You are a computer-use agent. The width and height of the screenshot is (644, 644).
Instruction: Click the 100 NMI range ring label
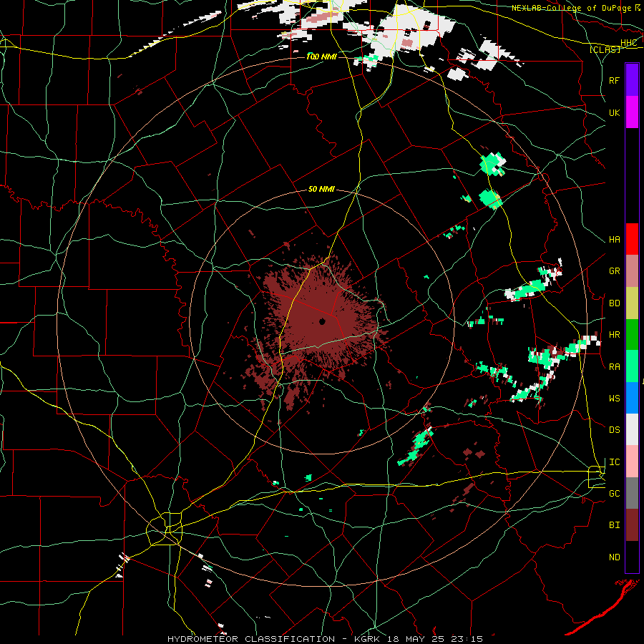(321, 57)
